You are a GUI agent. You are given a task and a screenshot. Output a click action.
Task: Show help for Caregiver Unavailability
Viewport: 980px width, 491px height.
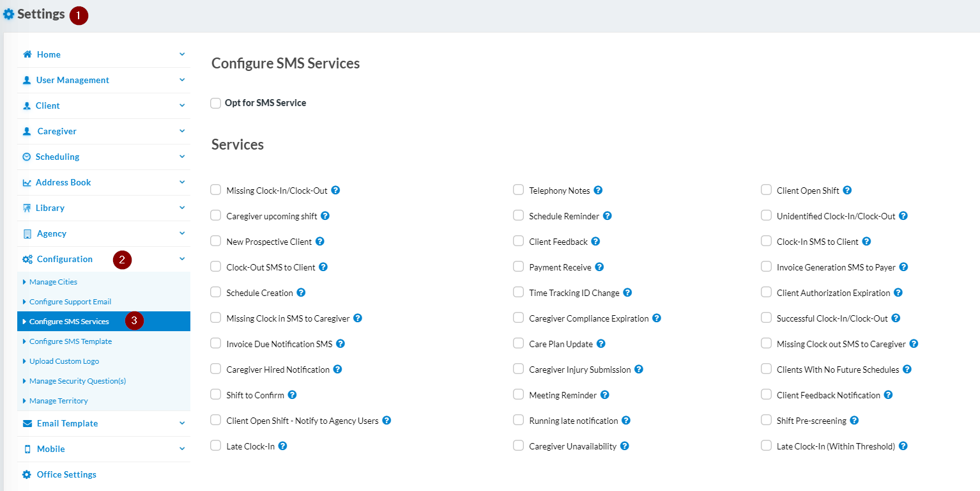click(x=625, y=446)
